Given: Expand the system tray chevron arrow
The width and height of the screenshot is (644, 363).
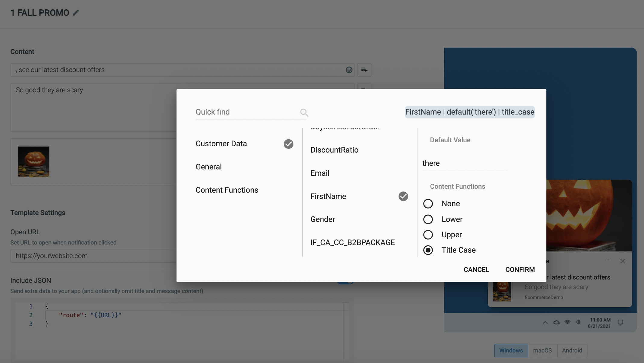Looking at the screenshot, I should tap(545, 322).
